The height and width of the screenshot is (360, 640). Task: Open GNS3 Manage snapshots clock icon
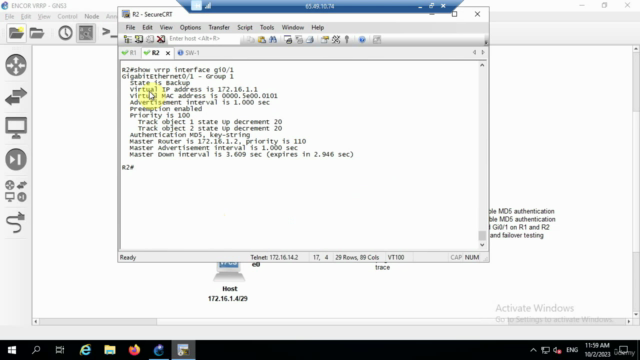pyautogui.click(x=65, y=33)
